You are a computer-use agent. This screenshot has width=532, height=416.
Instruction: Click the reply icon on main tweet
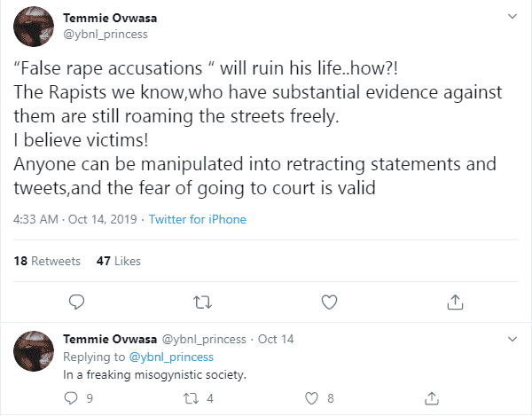(76, 302)
